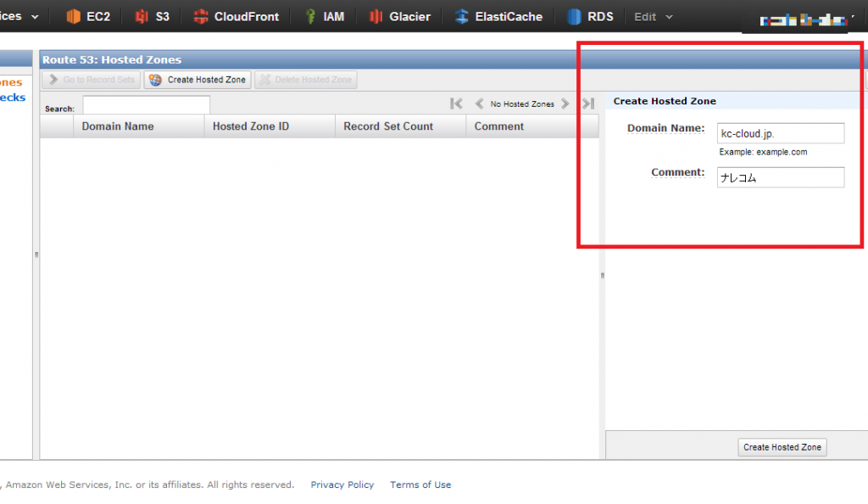The height and width of the screenshot is (504, 868).
Task: Go to next page of hosted zones
Action: tap(565, 104)
